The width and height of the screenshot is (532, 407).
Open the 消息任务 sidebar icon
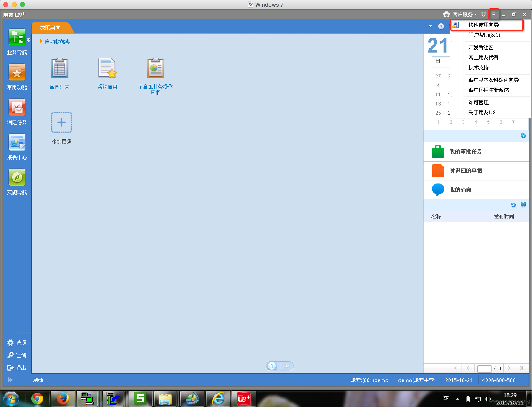(x=17, y=107)
